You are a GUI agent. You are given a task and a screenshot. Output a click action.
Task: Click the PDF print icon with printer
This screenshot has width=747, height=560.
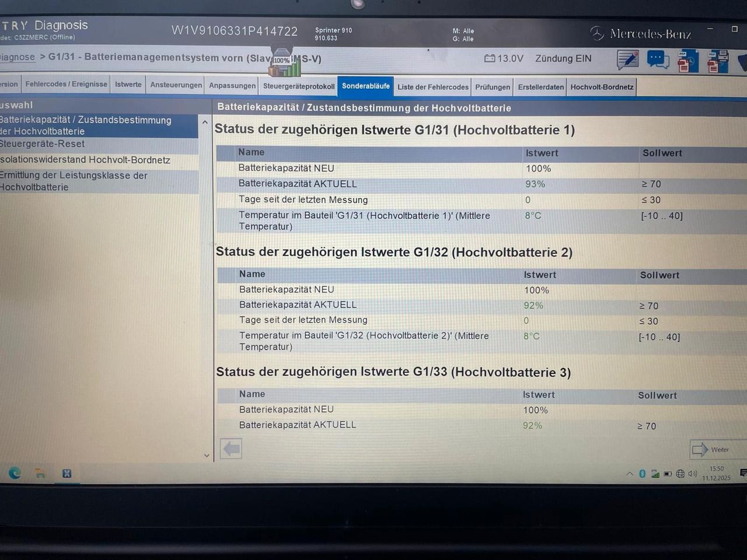click(x=718, y=61)
